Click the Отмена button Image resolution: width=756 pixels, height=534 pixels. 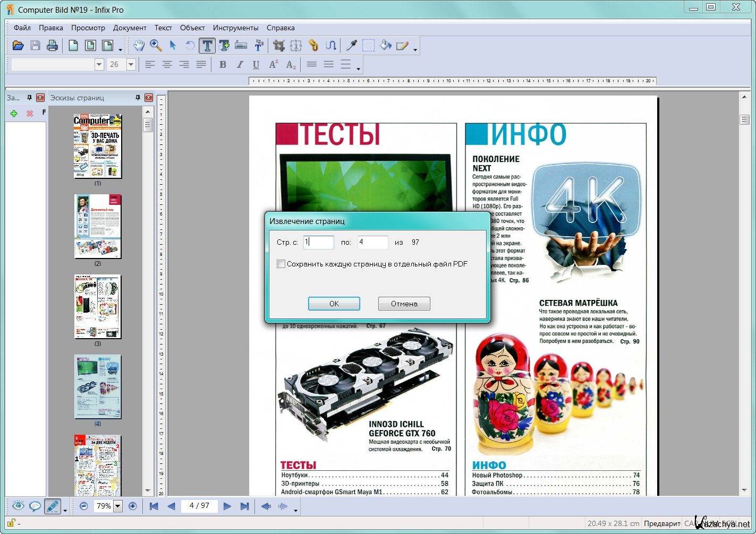tap(404, 304)
